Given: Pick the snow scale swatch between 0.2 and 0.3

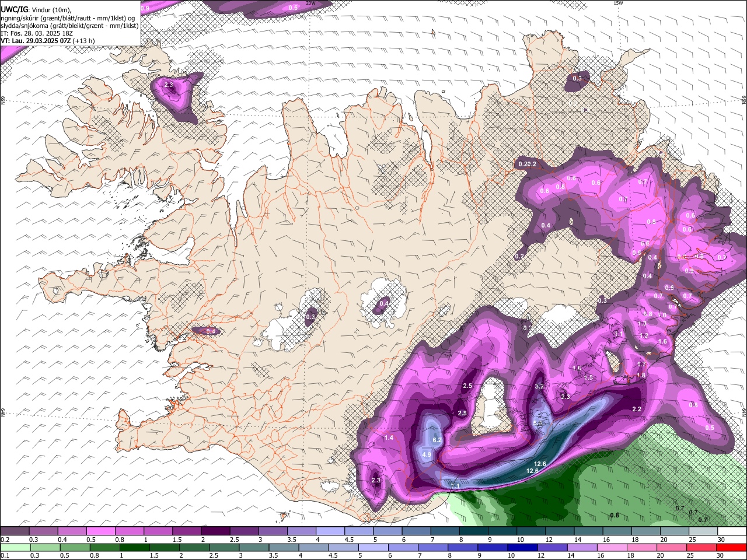Looking at the screenshot, I should click(x=15, y=531).
